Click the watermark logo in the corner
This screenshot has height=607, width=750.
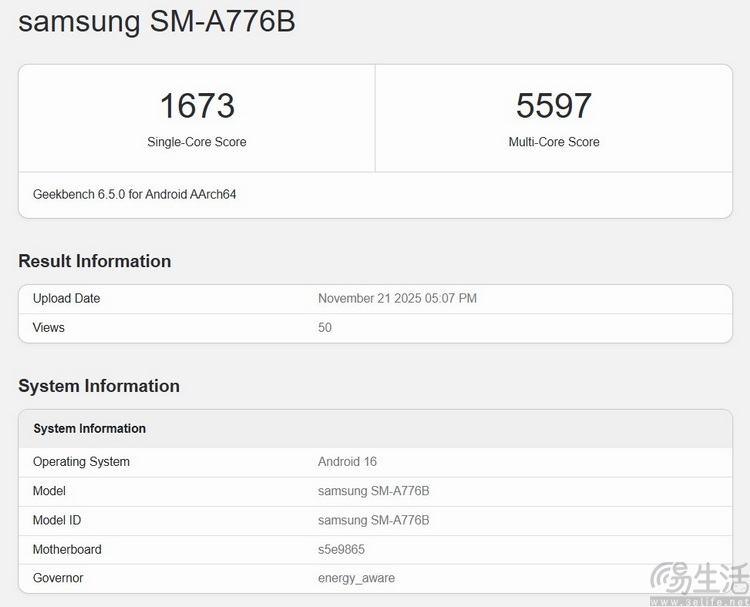pyautogui.click(x=698, y=582)
